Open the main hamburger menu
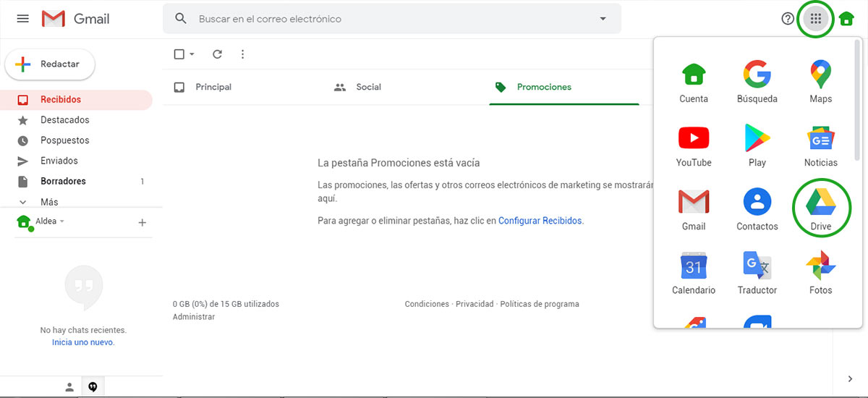 (x=22, y=19)
